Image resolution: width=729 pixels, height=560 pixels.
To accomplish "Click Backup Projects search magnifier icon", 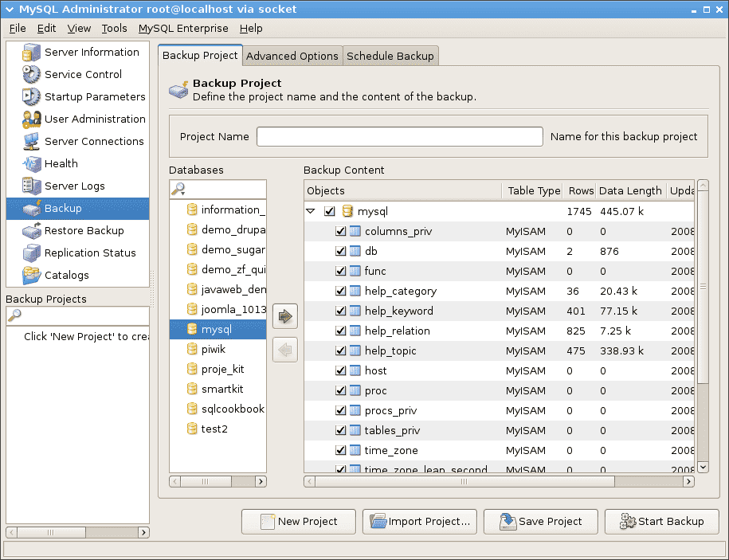I will tap(14, 315).
